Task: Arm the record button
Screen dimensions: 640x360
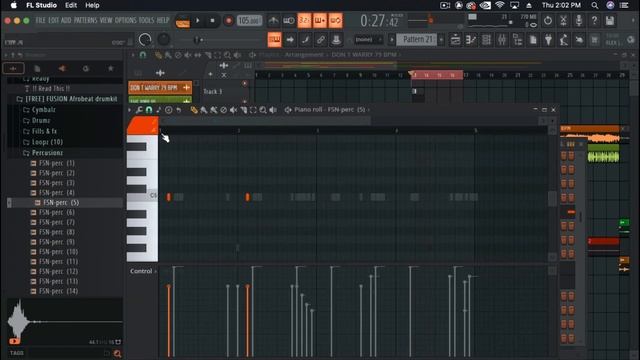Action: (228, 20)
